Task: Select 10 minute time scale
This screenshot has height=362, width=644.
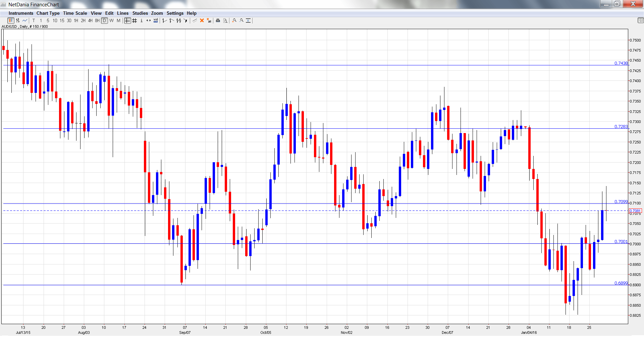Action: pyautogui.click(x=55, y=21)
